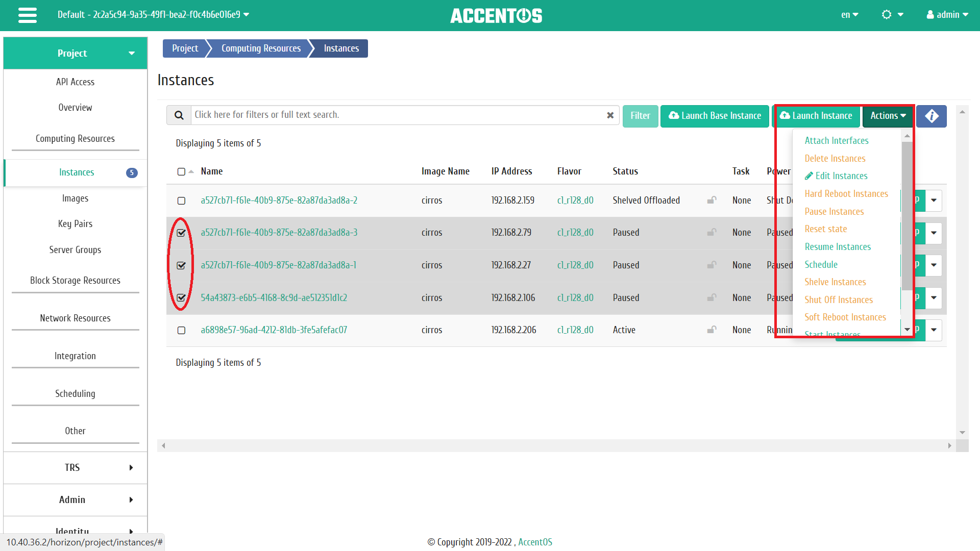Uncheck instance a527cb71-...-1 checkbox
The width and height of the screenshot is (980, 551).
click(181, 265)
